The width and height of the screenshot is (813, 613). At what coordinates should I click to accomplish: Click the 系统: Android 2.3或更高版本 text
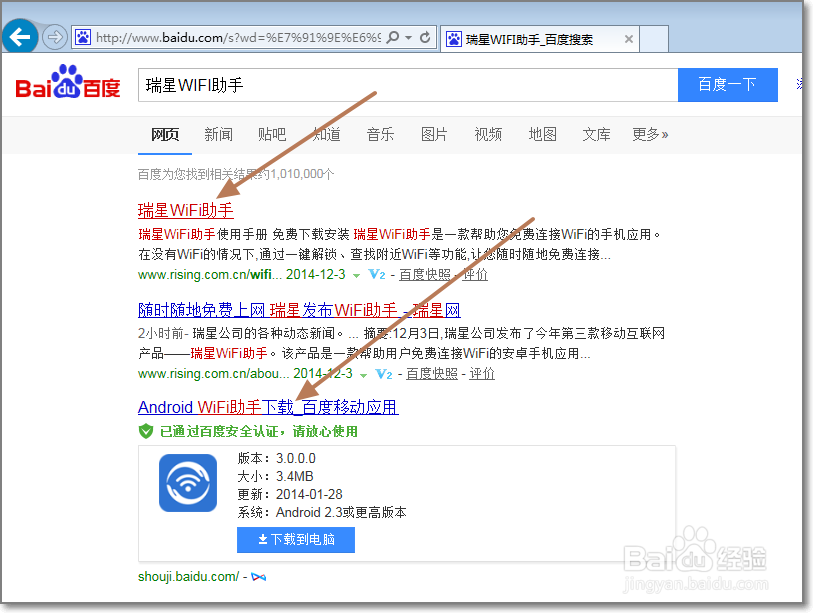coord(322,512)
